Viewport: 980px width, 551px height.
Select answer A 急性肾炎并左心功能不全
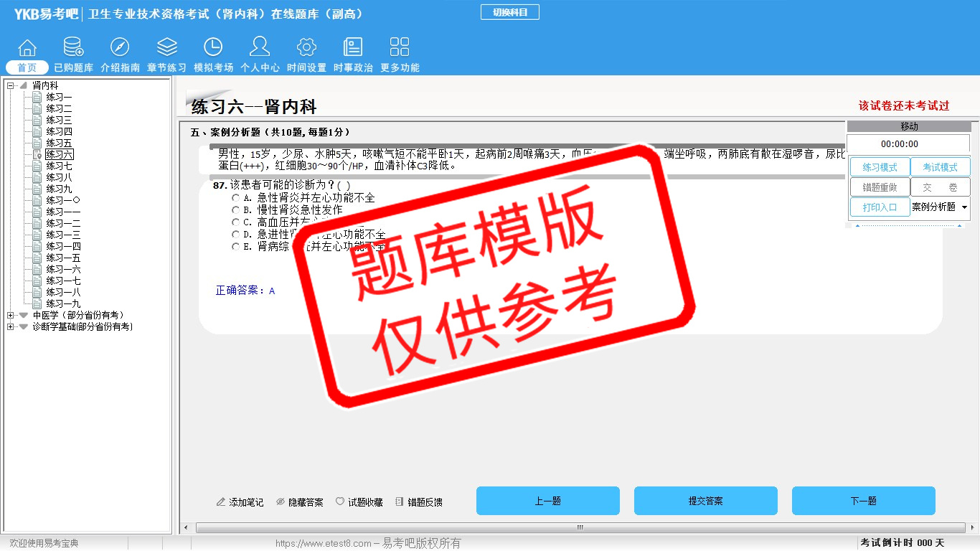click(x=236, y=198)
